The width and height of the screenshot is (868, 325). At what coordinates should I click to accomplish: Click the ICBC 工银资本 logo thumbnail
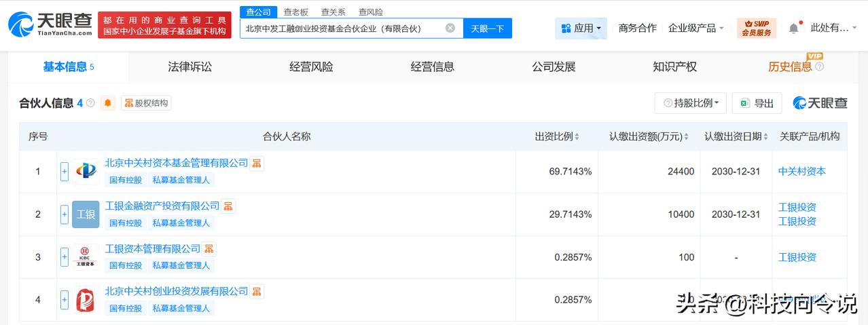coord(86,257)
